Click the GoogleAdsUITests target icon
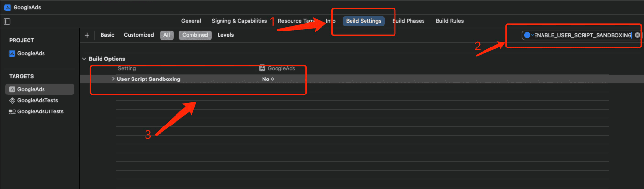Screen dimensions: 644x189 (13, 111)
